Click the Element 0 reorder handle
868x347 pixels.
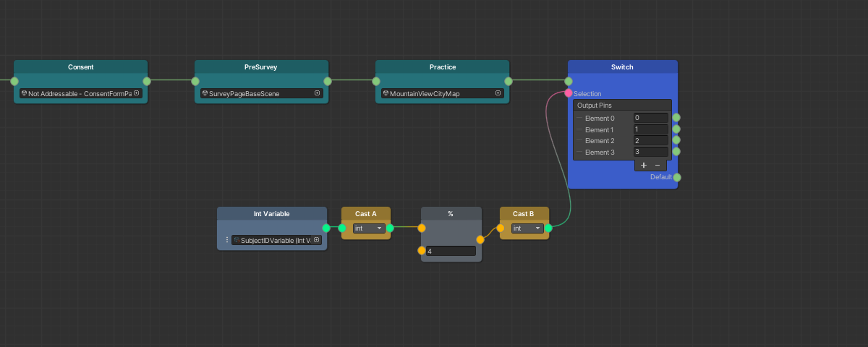click(579, 118)
